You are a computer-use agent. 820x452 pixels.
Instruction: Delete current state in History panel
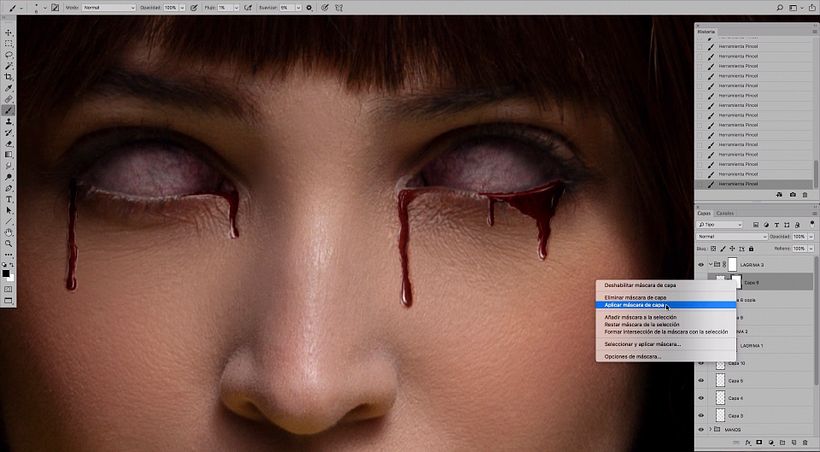tap(805, 195)
